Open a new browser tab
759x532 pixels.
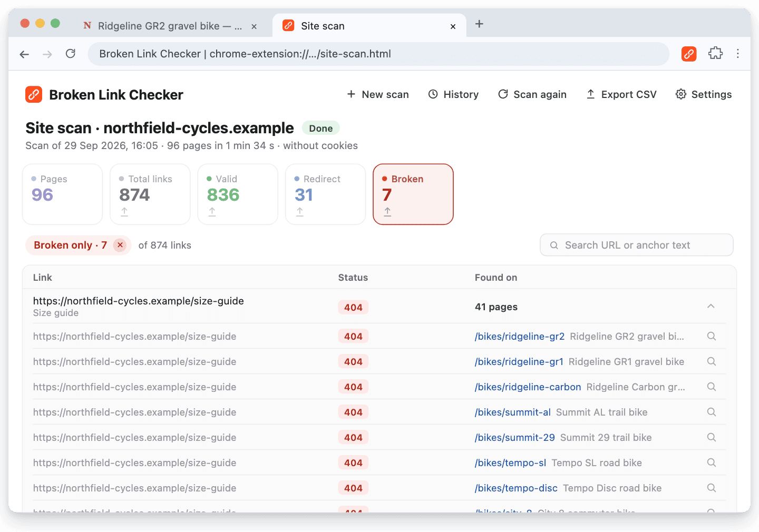point(479,24)
